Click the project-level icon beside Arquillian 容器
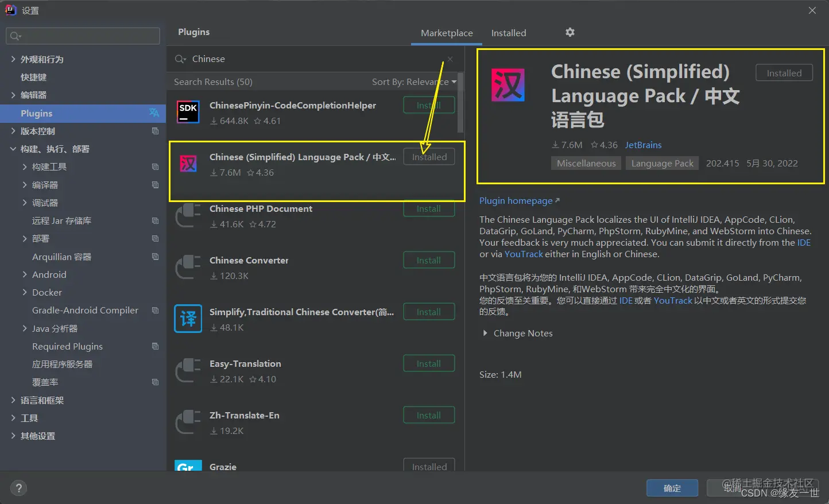Image resolution: width=829 pixels, height=504 pixels. [155, 256]
